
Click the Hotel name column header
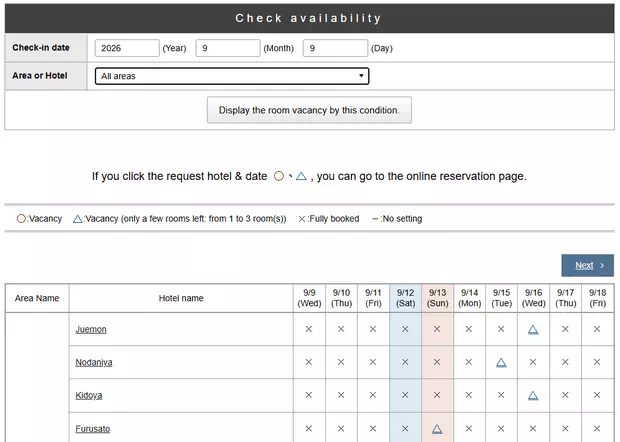(x=181, y=298)
